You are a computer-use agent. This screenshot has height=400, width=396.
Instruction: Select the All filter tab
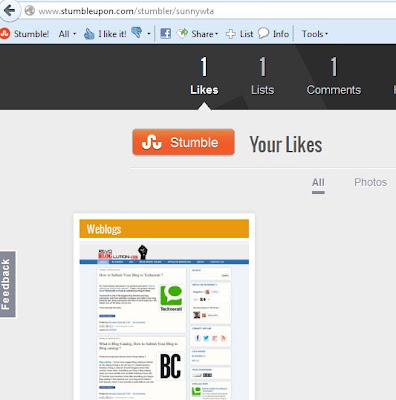tap(318, 183)
